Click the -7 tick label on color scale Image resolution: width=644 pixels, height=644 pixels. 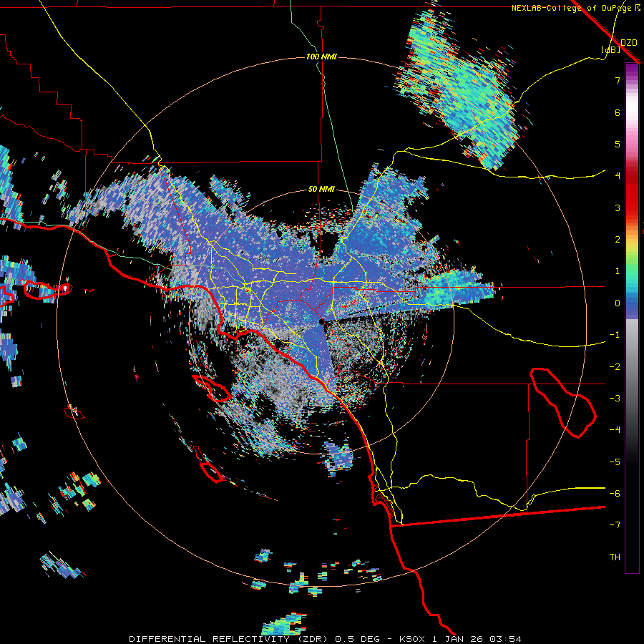tap(615, 525)
